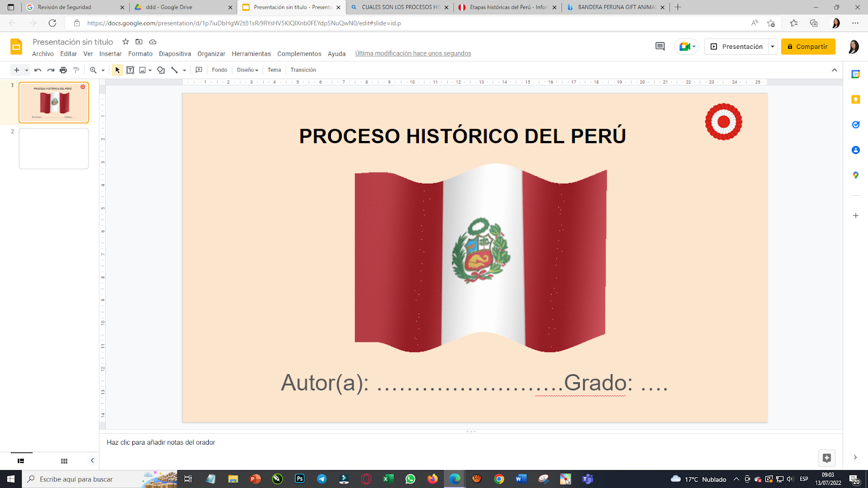Image resolution: width=868 pixels, height=488 pixels.
Task: Click the Windows Start button
Action: click(x=11, y=479)
